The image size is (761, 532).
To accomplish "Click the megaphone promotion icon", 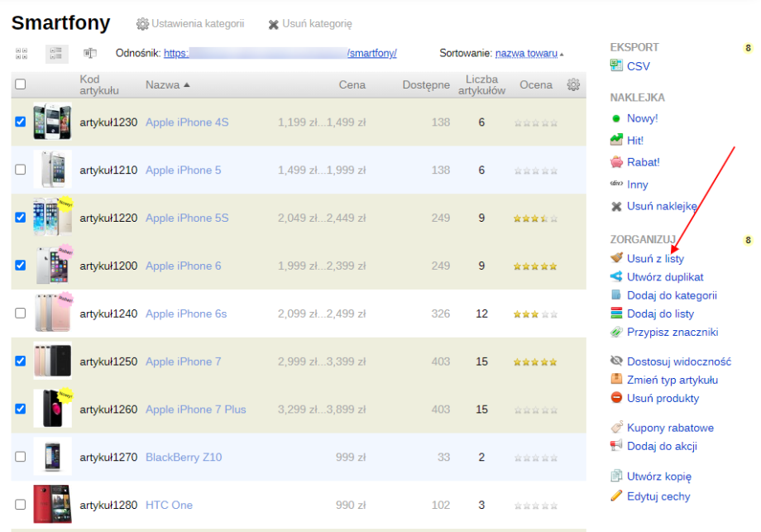I will point(616,445).
